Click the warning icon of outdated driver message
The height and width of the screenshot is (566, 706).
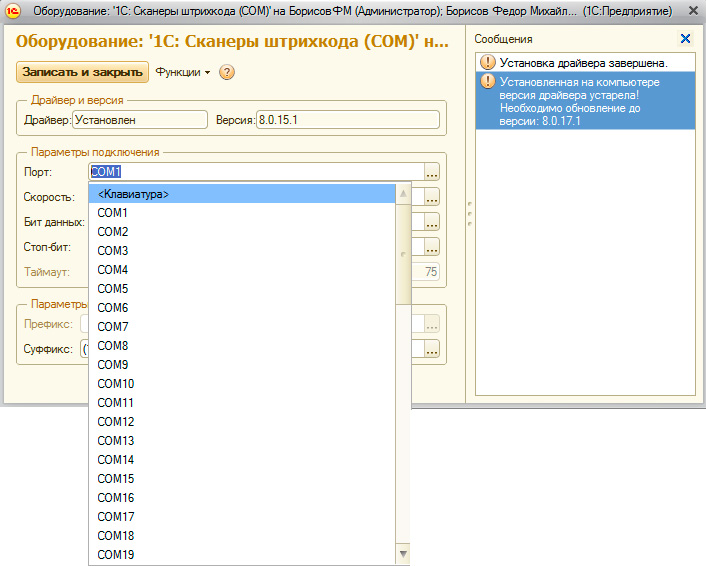coord(488,82)
